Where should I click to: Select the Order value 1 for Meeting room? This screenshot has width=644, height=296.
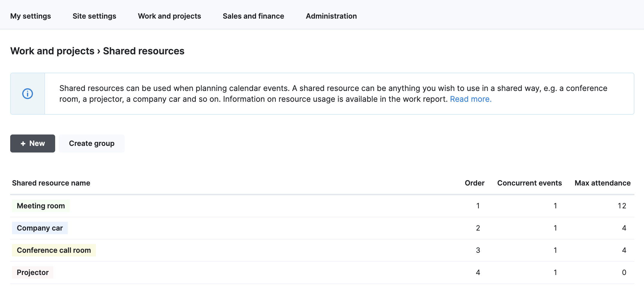[478, 206]
